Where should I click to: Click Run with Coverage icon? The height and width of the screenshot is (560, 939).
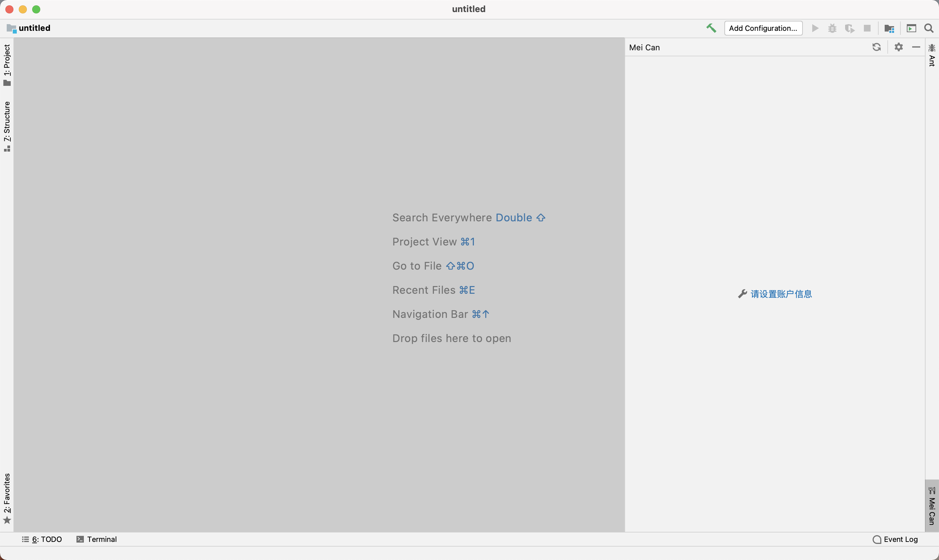coord(849,28)
